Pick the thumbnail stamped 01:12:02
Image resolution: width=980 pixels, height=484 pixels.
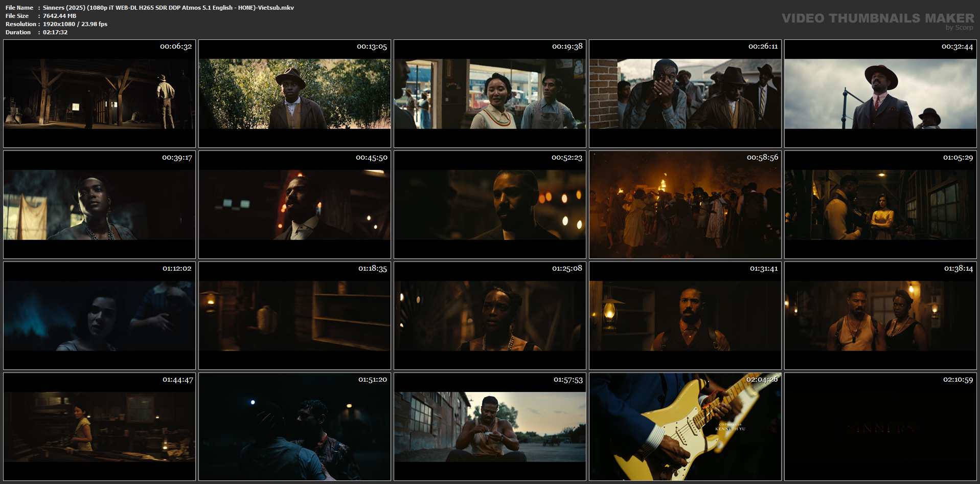(x=99, y=316)
